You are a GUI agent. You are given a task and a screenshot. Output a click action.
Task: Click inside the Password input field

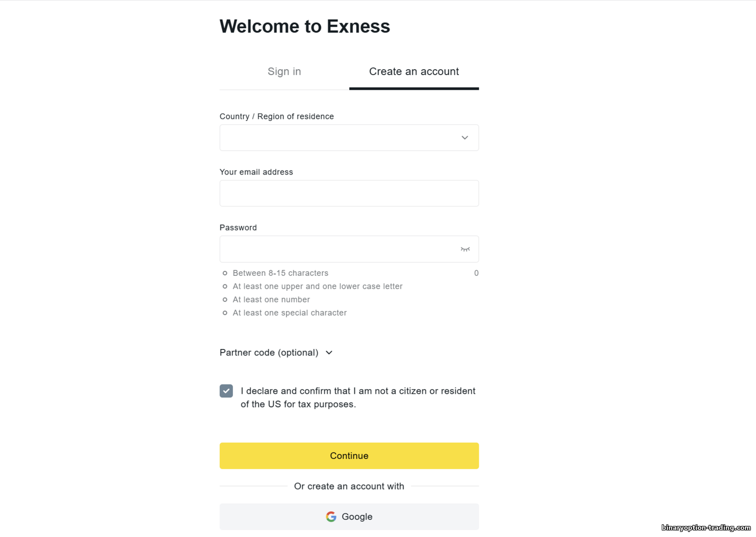[338, 249]
